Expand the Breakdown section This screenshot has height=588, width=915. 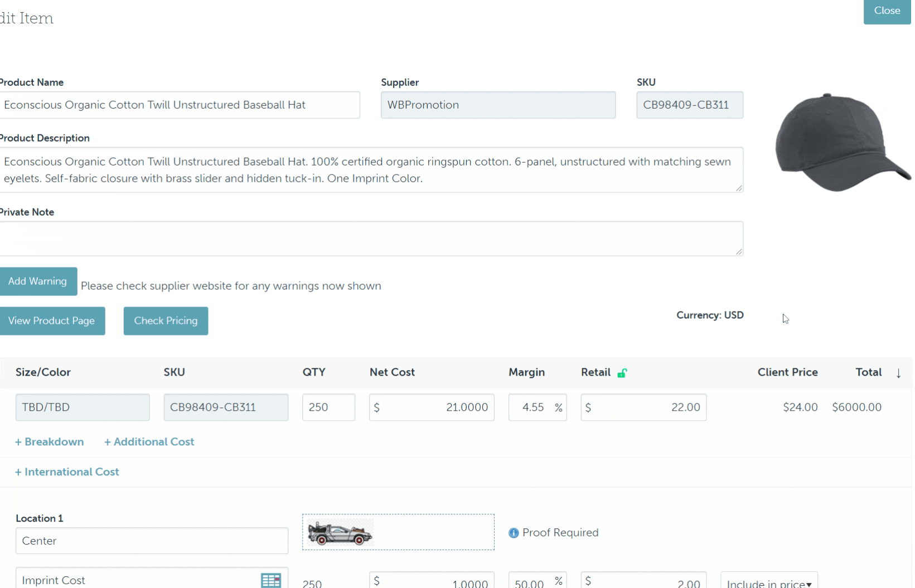[50, 442]
